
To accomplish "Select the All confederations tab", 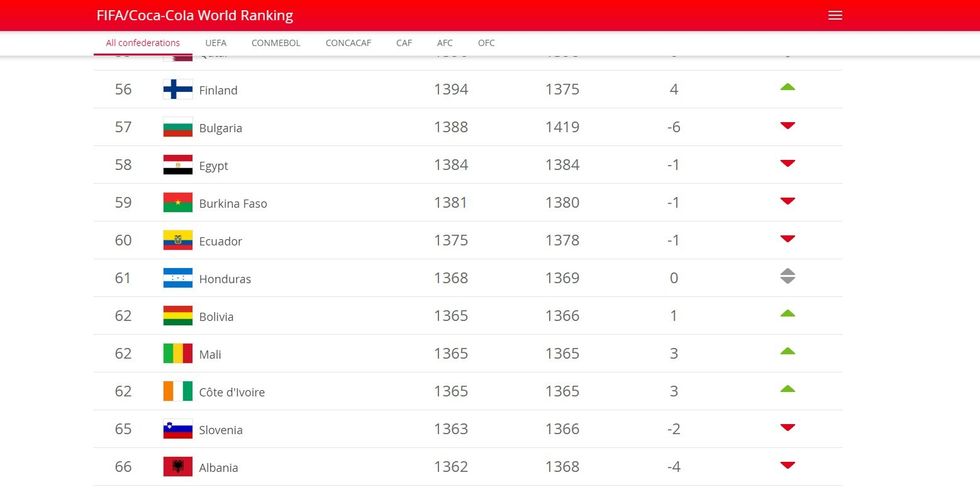I will [143, 43].
